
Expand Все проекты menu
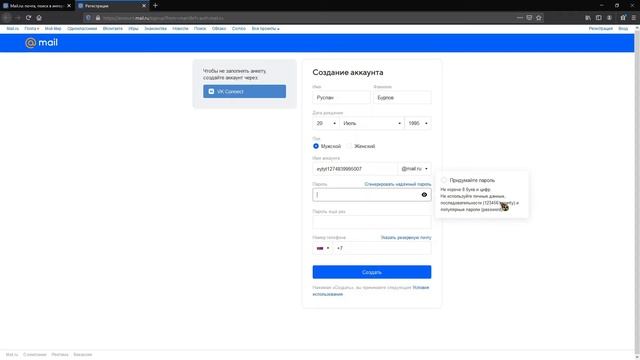(x=266, y=29)
